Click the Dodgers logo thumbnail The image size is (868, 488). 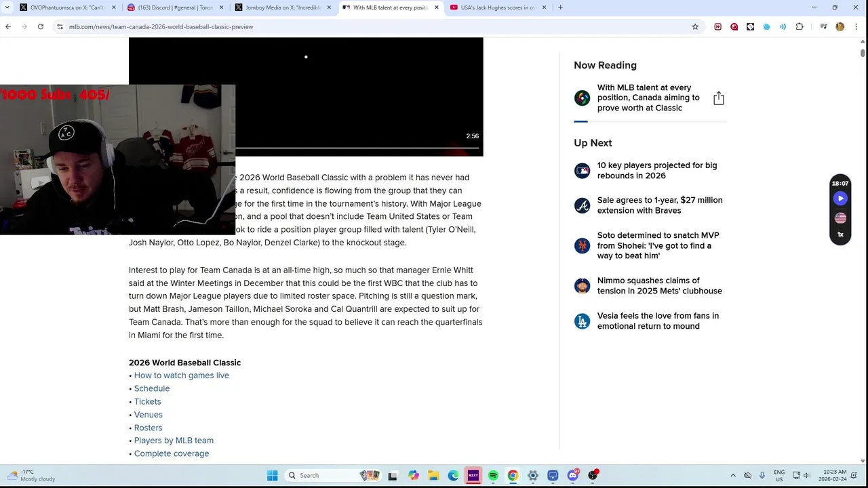point(582,321)
